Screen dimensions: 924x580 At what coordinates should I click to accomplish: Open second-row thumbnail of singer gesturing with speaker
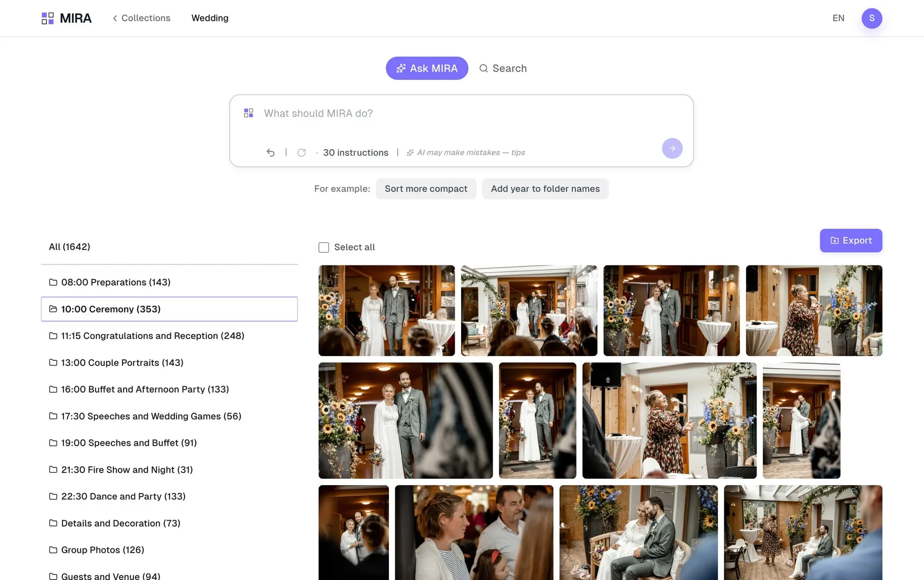tap(670, 421)
